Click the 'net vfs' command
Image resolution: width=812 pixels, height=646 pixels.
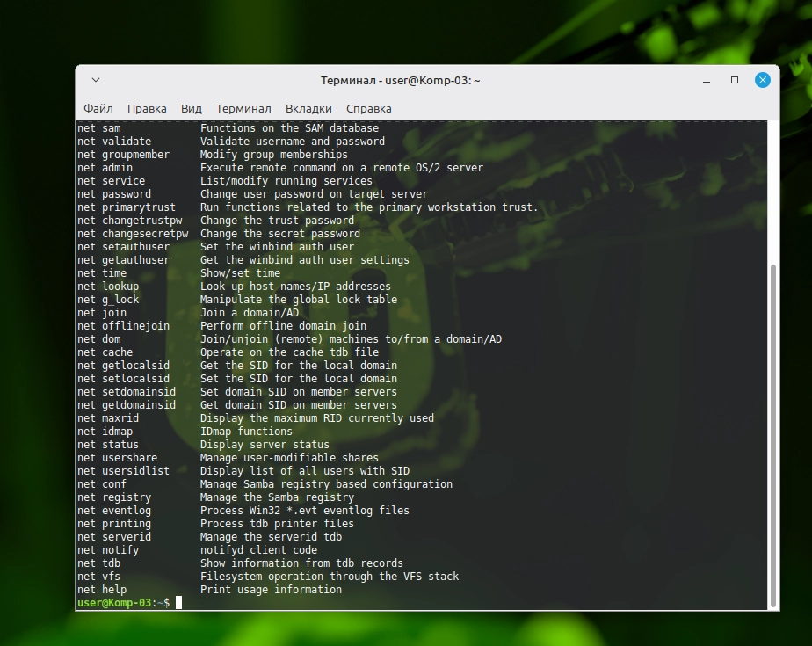tap(99, 577)
